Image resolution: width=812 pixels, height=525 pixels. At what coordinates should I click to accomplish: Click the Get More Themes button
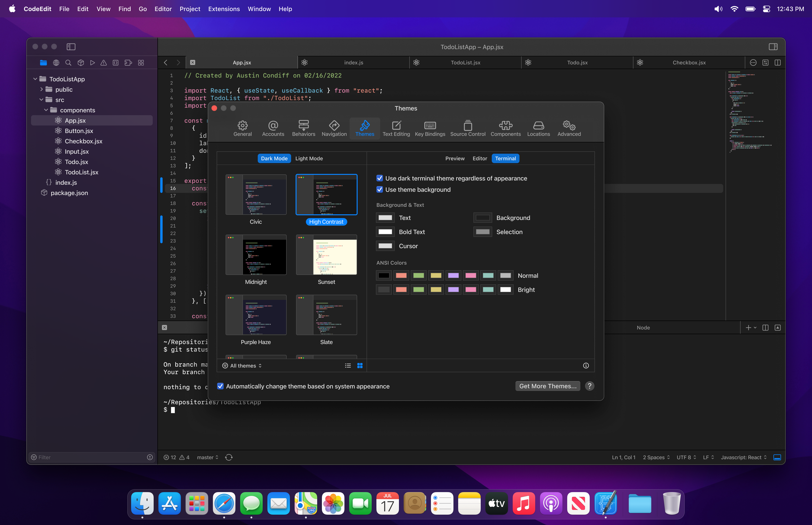[x=547, y=386]
